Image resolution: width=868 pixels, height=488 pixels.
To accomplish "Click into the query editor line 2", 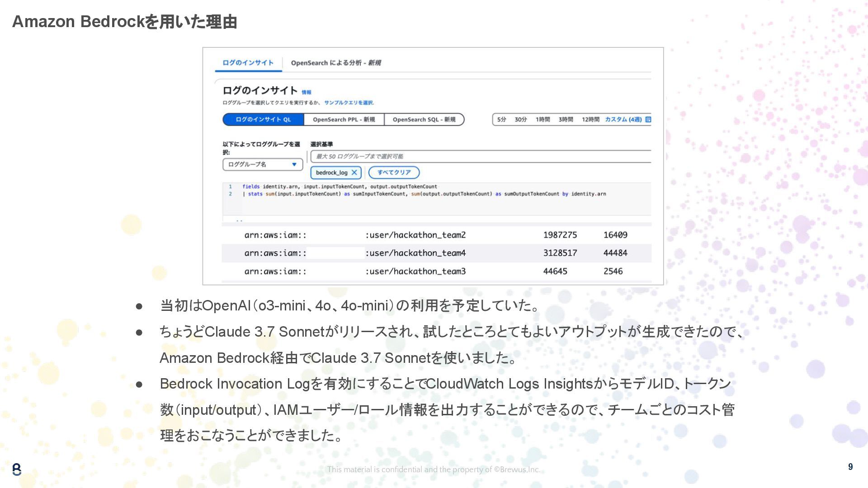I will [424, 194].
